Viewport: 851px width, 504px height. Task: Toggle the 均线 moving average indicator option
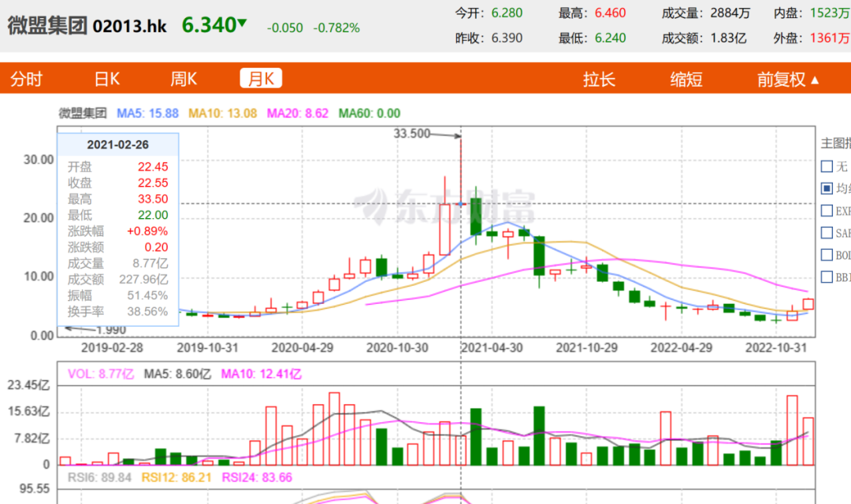(x=827, y=188)
